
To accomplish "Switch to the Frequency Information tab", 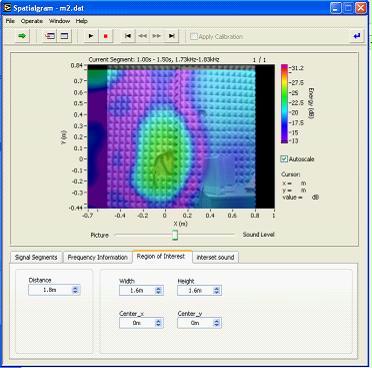I will [98, 257].
